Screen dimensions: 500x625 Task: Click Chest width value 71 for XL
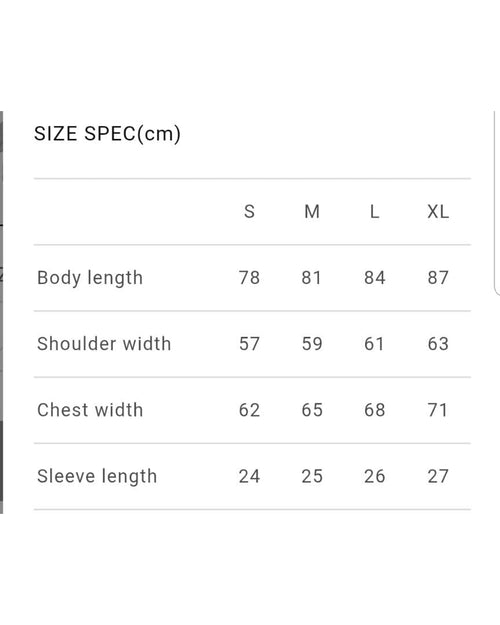[437, 410]
